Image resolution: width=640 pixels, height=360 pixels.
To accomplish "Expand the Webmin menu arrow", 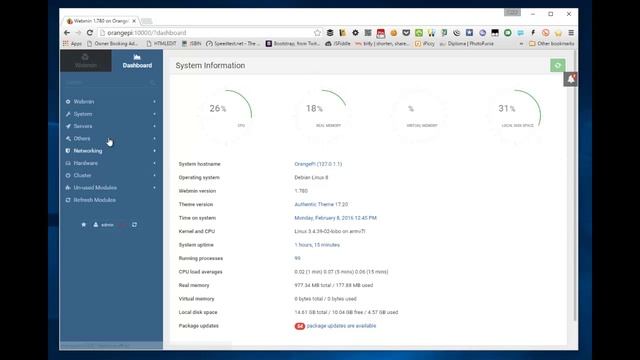I will point(154,102).
